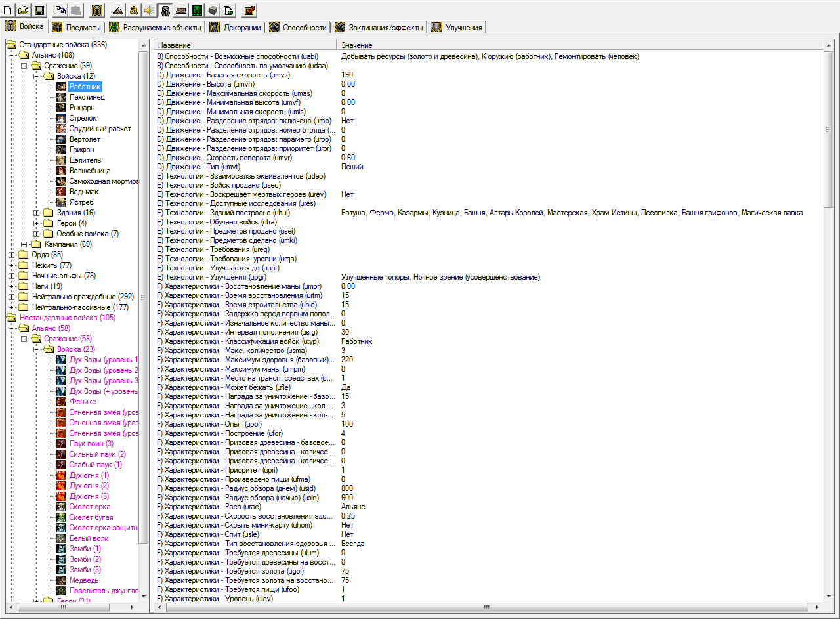Open the Campaign Editor toolbar icon
Screen dimensions: 840x619
(180, 10)
